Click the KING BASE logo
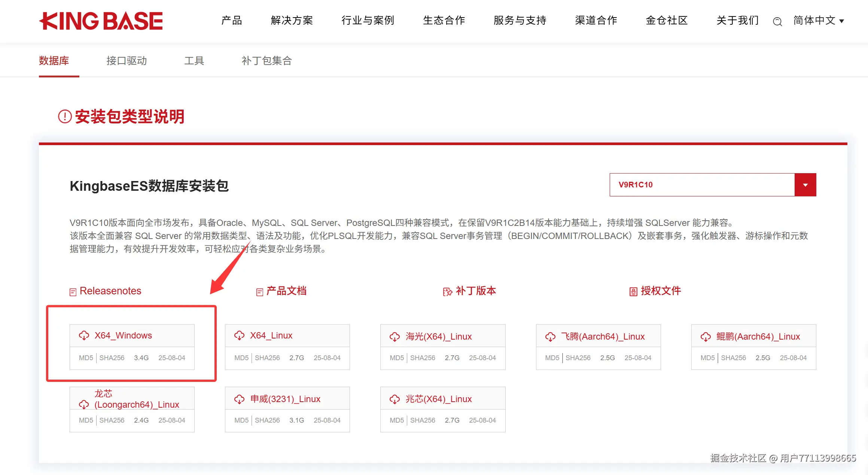 (x=101, y=21)
